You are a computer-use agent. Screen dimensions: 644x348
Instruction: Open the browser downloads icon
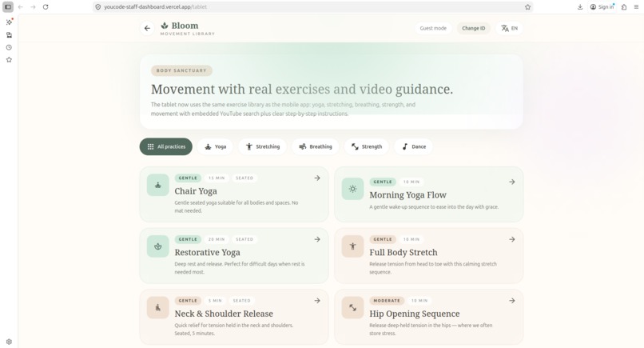[x=580, y=7]
